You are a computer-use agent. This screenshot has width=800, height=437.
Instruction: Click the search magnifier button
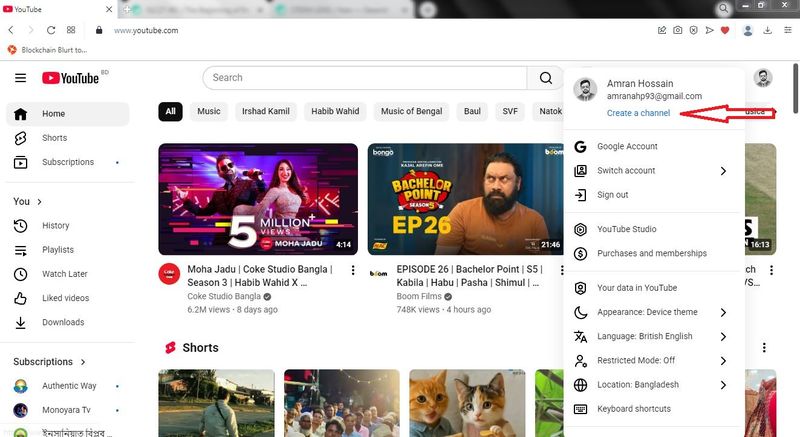(545, 78)
